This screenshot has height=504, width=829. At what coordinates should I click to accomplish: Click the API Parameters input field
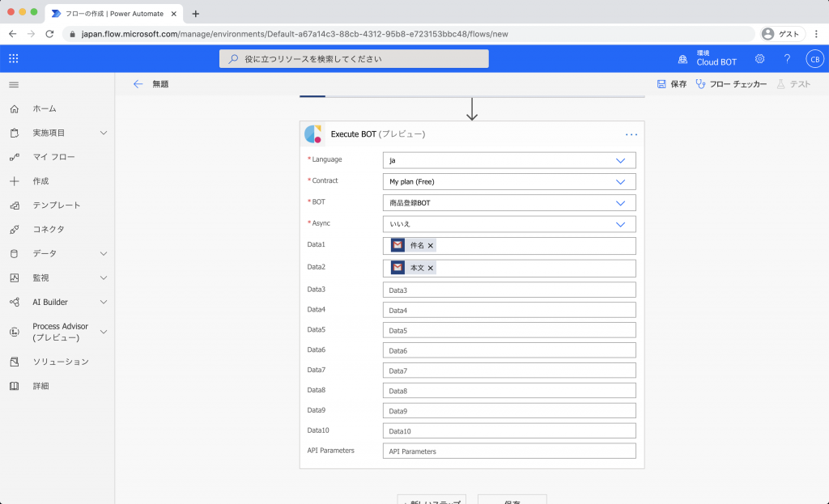(509, 451)
